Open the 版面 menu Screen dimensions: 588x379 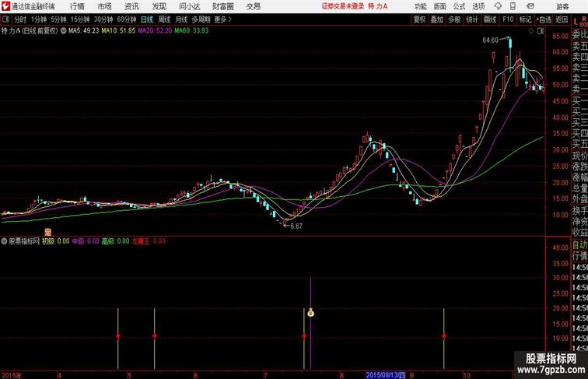440,6
